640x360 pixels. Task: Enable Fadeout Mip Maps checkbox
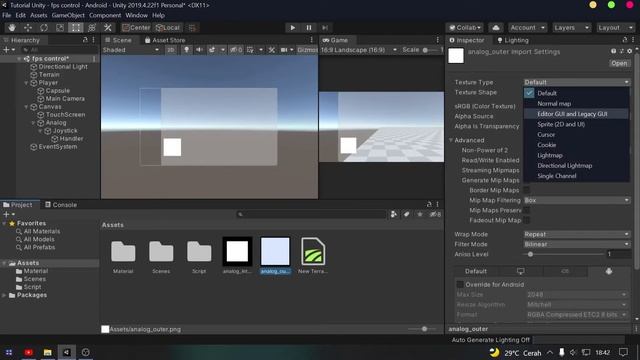pos(527,220)
